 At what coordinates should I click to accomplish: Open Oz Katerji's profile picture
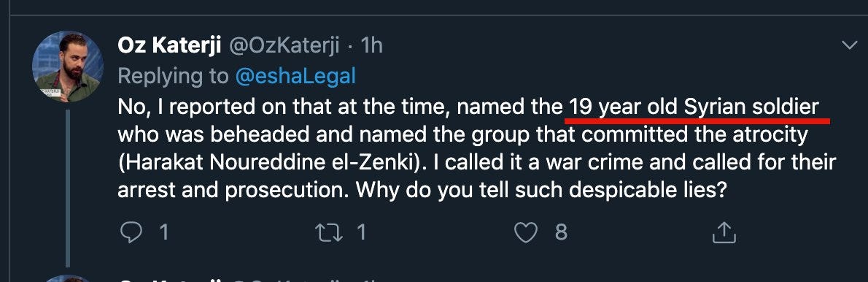pos(68,66)
